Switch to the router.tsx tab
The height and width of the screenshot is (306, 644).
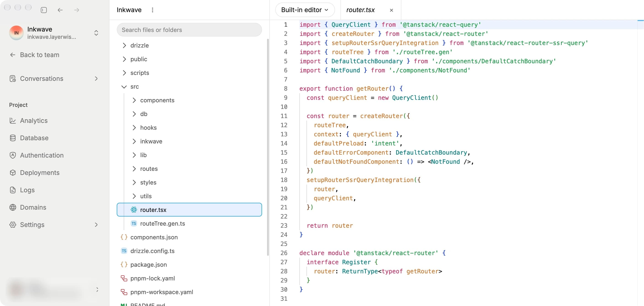(360, 10)
